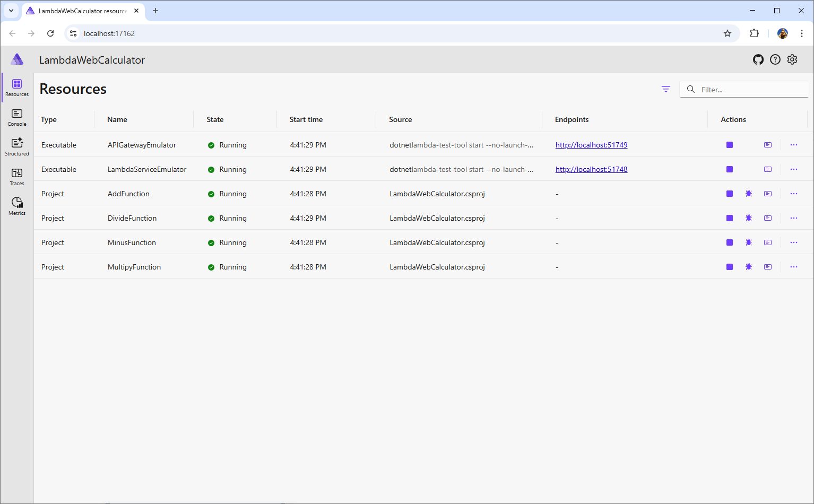Go back in browser history
This screenshot has width=814, height=504.
pyautogui.click(x=12, y=33)
